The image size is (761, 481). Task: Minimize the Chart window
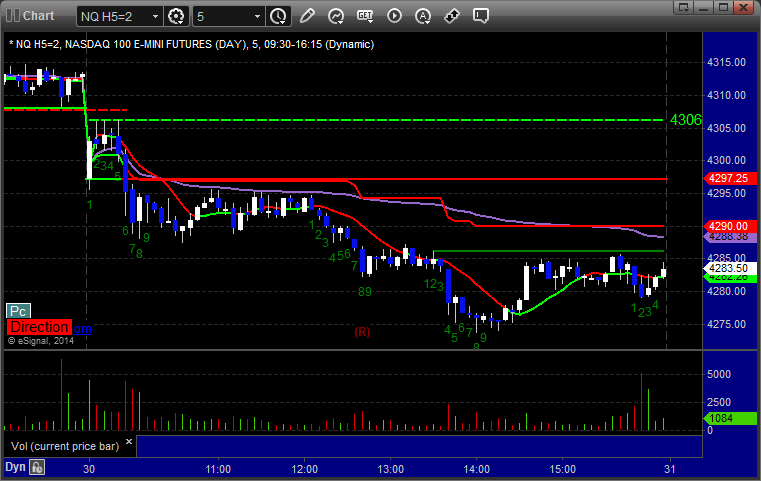704,7
